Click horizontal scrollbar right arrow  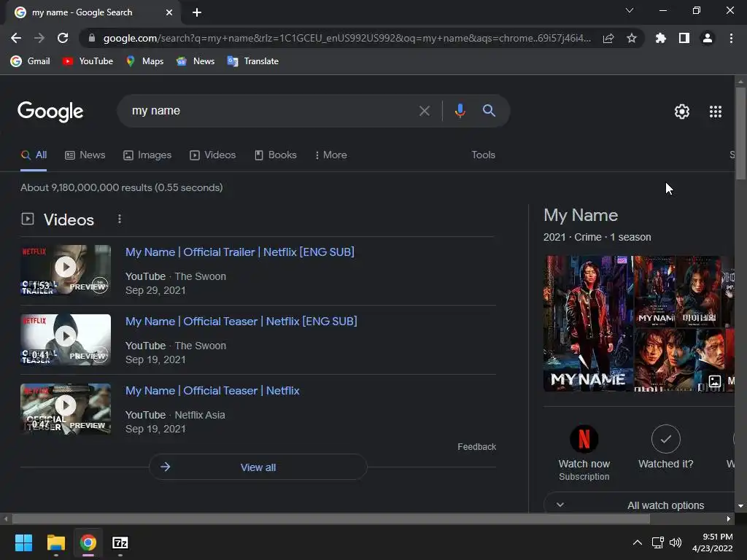click(729, 518)
